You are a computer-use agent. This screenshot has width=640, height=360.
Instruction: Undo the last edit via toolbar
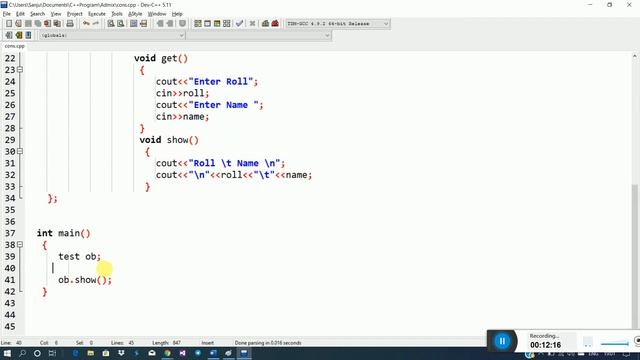point(86,24)
